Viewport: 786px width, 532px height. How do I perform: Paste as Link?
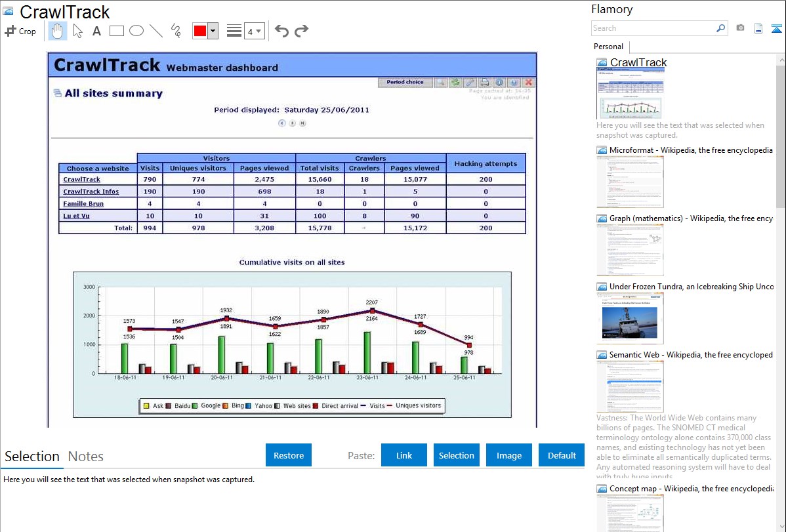click(404, 455)
